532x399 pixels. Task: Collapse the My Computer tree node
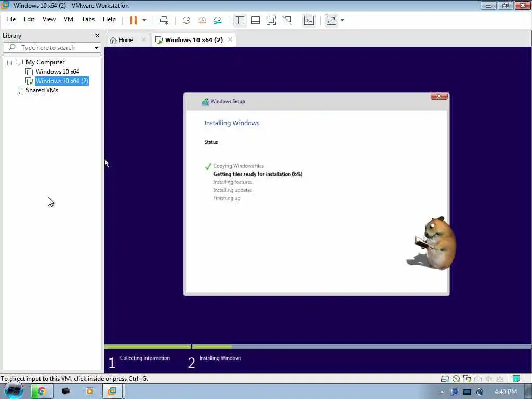[x=9, y=63]
